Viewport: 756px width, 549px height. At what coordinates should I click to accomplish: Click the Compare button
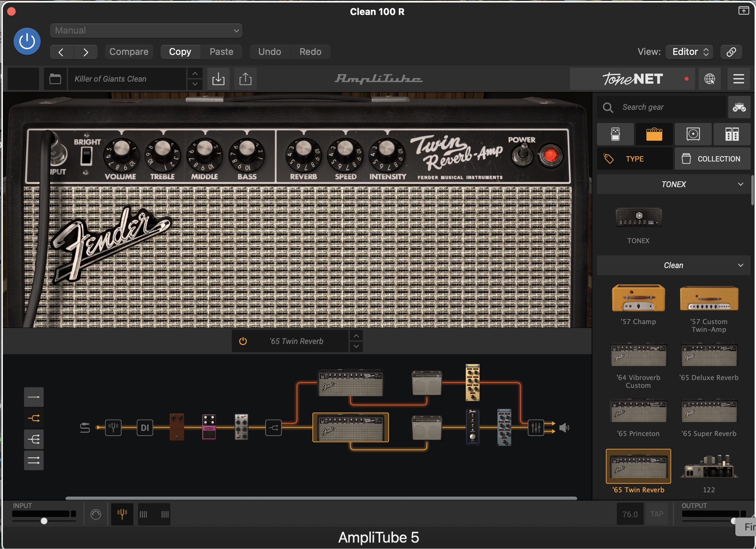129,52
